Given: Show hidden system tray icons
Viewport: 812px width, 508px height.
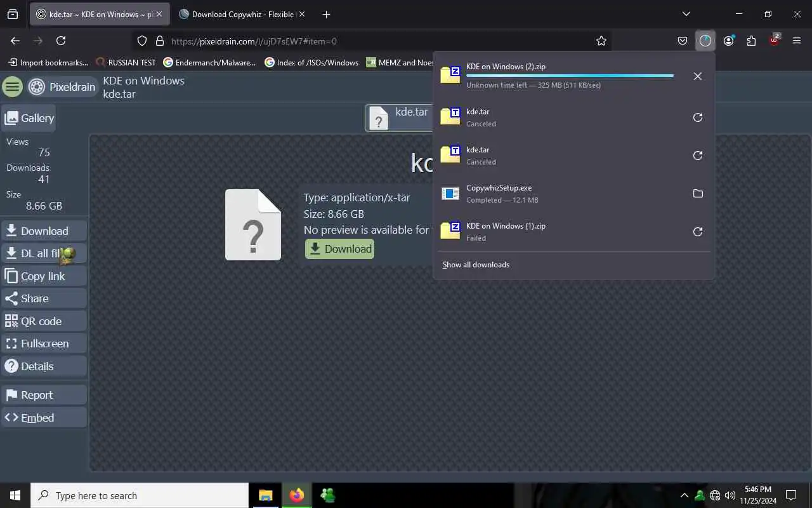Looking at the screenshot, I should point(684,495).
